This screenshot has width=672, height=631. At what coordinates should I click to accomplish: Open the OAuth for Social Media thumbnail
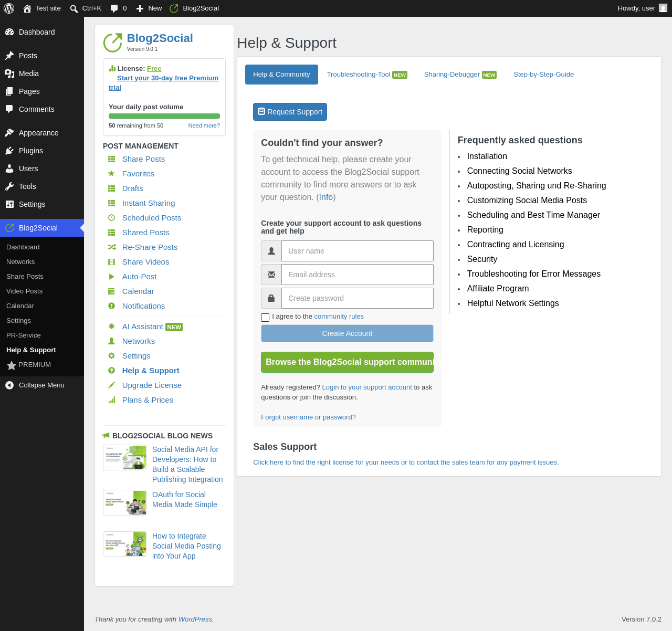125,503
